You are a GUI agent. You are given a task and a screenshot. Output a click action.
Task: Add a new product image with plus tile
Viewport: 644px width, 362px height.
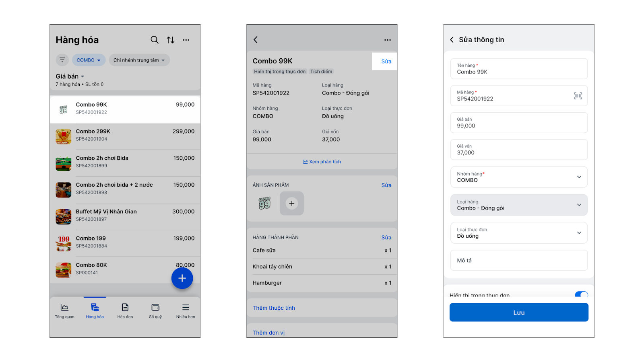tap(292, 204)
